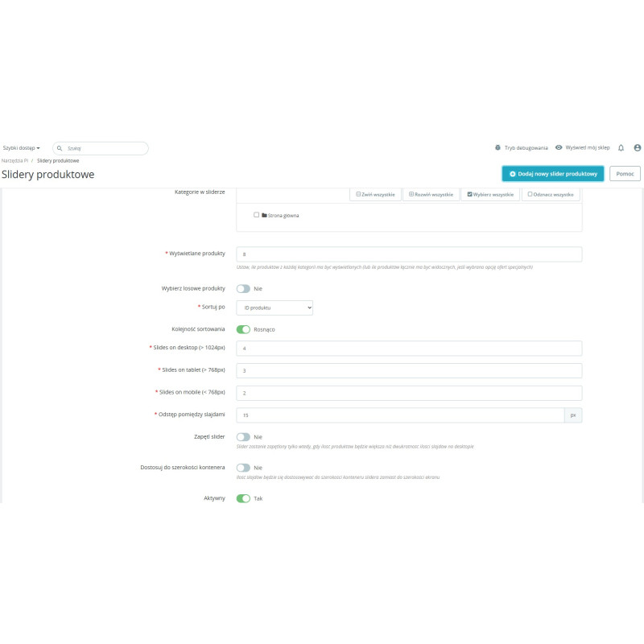Image resolution: width=644 pixels, height=644 pixels.
Task: Click the search magnifier icon
Action: pos(60,148)
